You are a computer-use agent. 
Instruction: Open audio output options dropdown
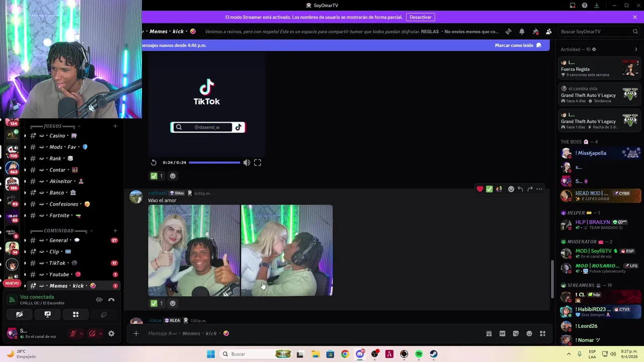pos(101,333)
